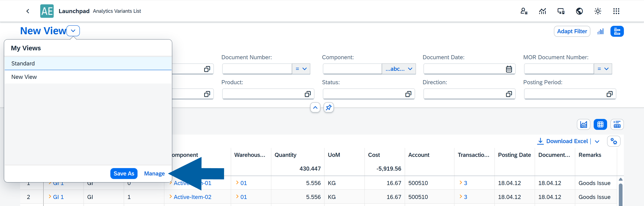The width and height of the screenshot is (644, 206).
Task: Open the app finder grid icon
Action: pyautogui.click(x=616, y=11)
